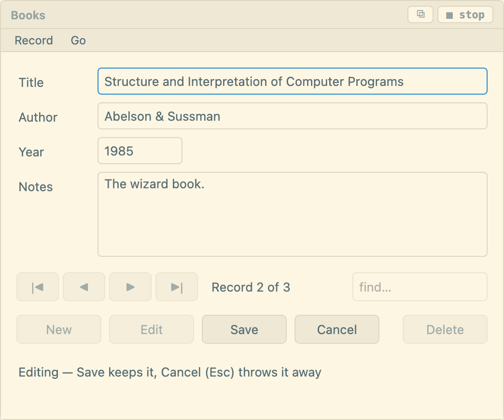504x420 pixels.
Task: Click the disabled Delete button
Action: pyautogui.click(x=445, y=329)
